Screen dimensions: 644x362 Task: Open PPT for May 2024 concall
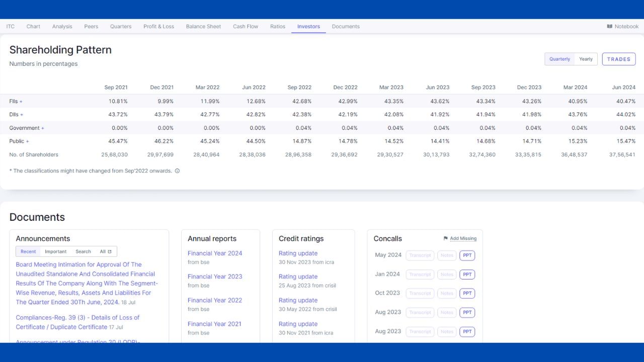tap(467, 255)
